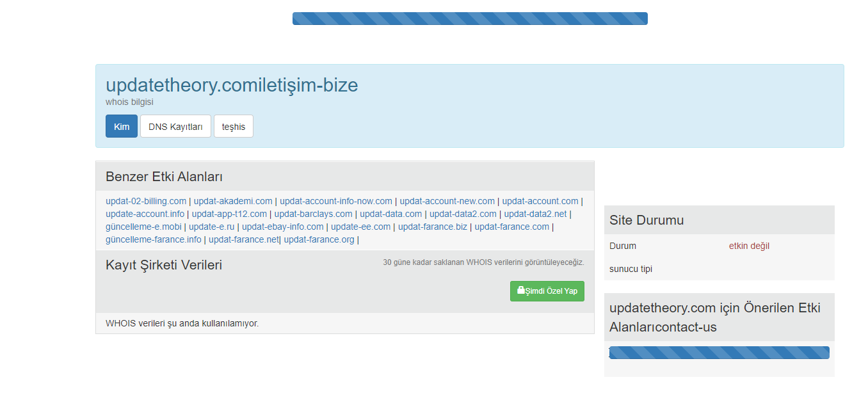Click the güncelleme-e.mobi link
This screenshot has width=868, height=400.
[x=144, y=227]
